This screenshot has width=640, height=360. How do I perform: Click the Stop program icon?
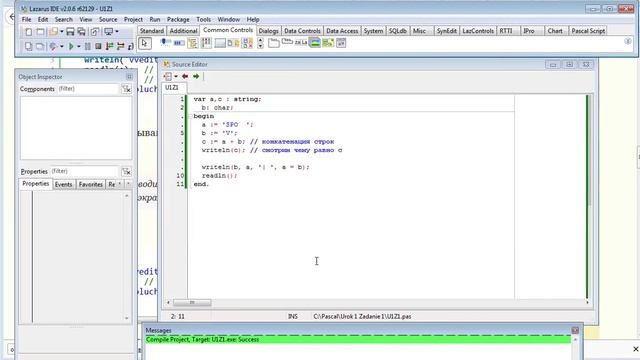(98, 46)
